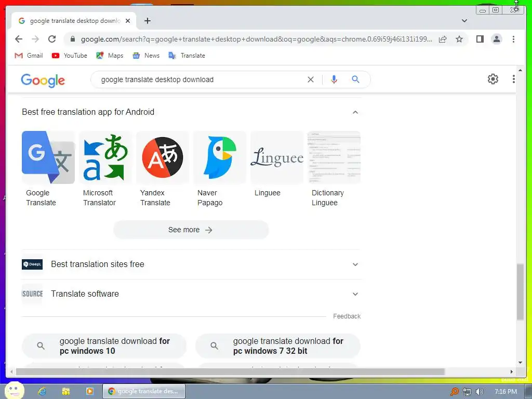Open the Linguee logo card

277,157
